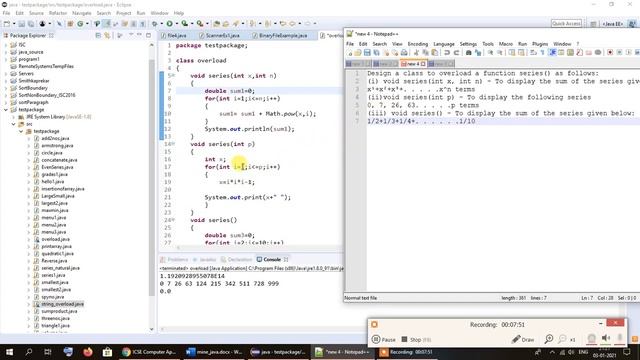The image size is (640, 360).
Task: Click the Notepad++ Record Macro icon
Action: pyautogui.click(x=610, y=53)
